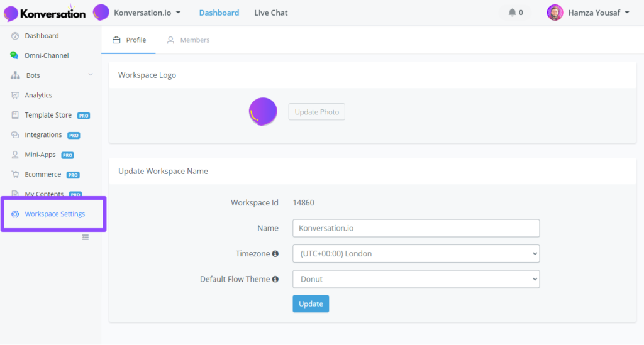
Task: Open the Timezone dropdown
Action: (x=416, y=254)
